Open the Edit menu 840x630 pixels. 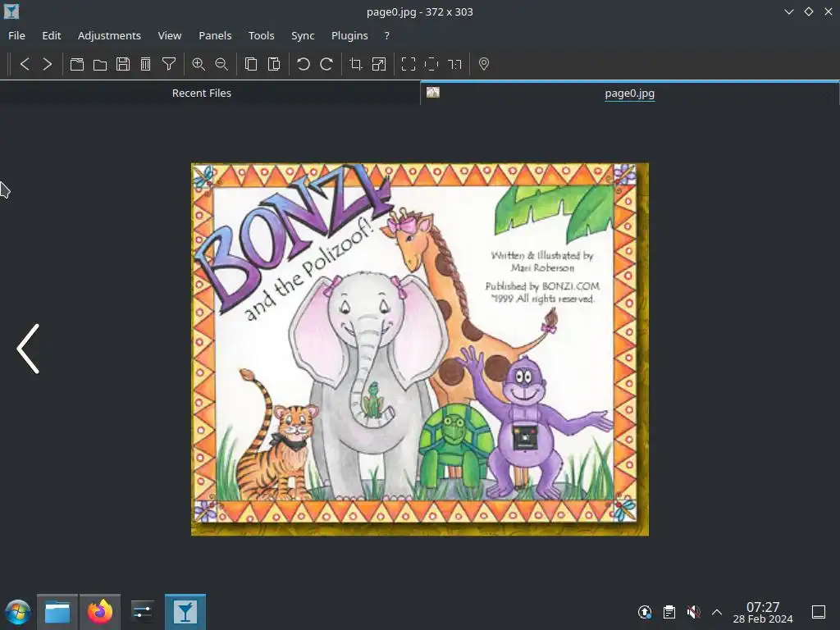pyautogui.click(x=52, y=35)
